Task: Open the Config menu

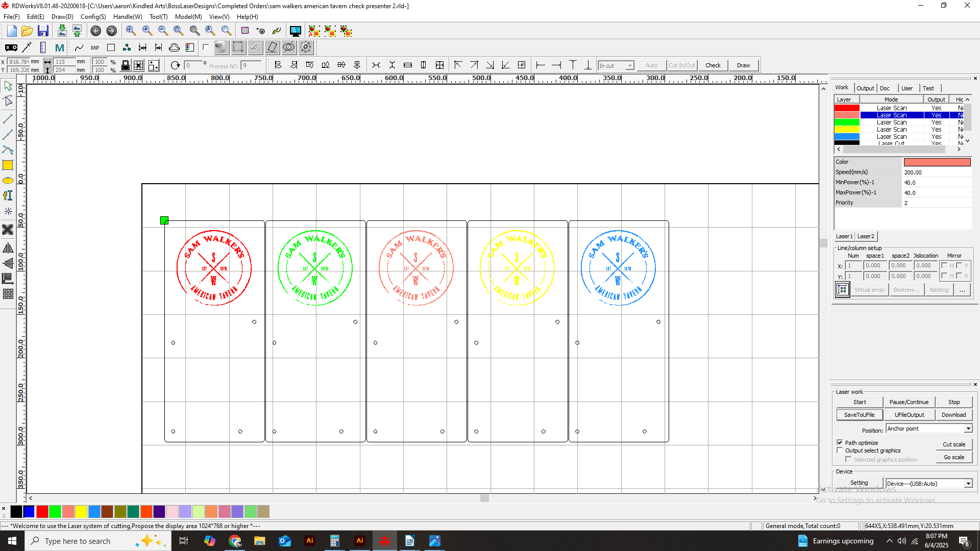Action: point(93,17)
